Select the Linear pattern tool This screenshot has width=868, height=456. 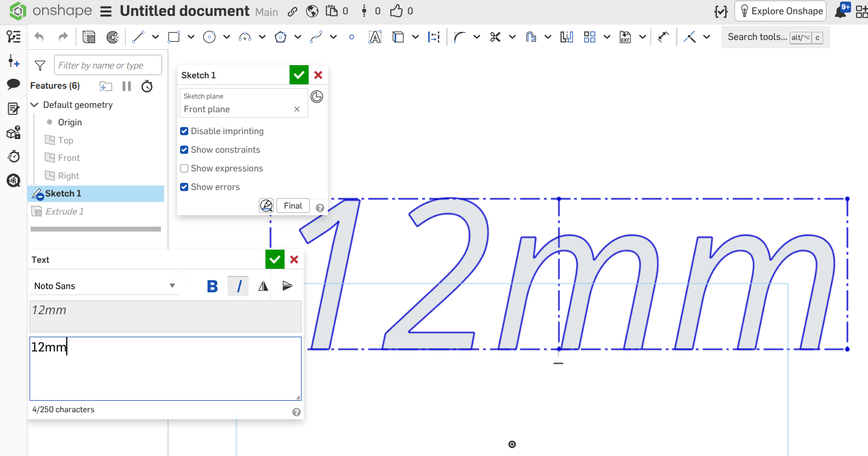(x=589, y=37)
